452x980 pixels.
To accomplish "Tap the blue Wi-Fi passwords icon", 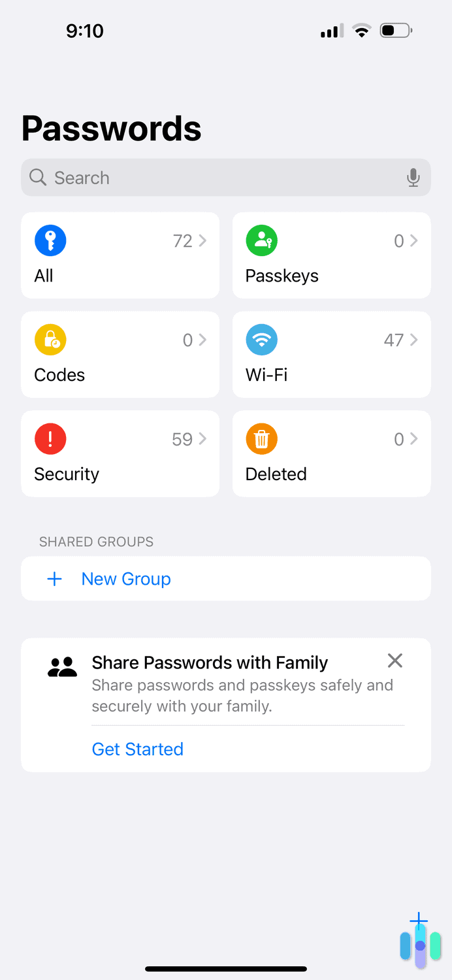I will pyautogui.click(x=261, y=340).
